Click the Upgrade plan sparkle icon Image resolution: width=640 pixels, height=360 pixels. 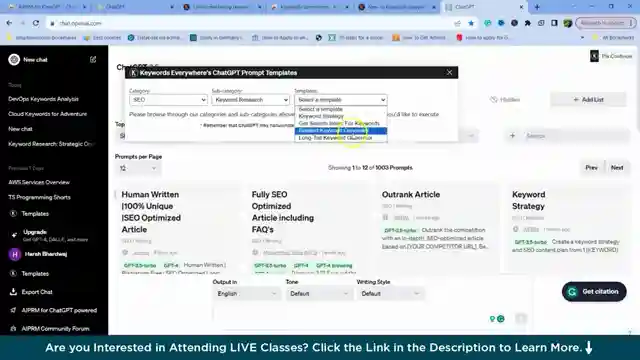pyautogui.click(x=14, y=235)
